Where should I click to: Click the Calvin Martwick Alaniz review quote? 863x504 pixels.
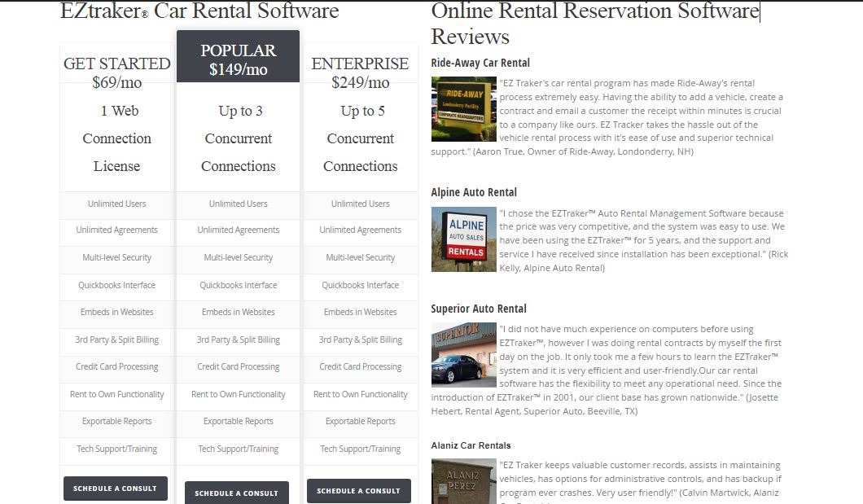pos(640,481)
